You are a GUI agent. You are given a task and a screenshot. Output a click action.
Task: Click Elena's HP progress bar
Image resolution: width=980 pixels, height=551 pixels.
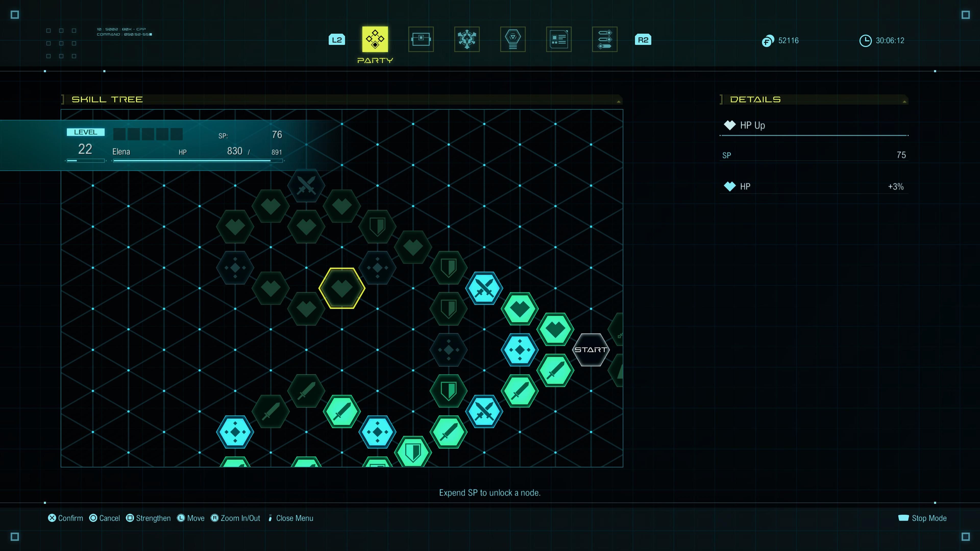[x=198, y=161]
